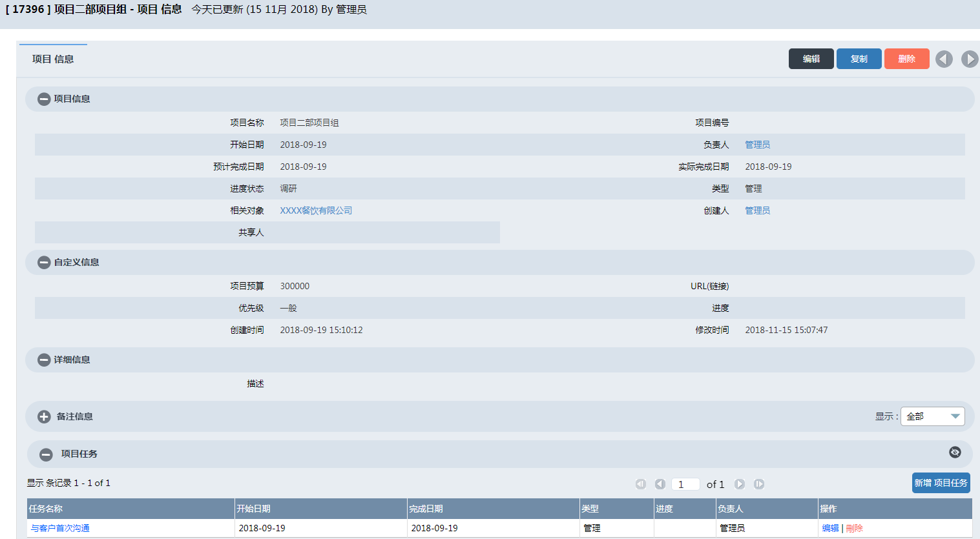Add a new task with 新增 项目任务
Image resolution: width=980 pixels, height=539 pixels.
[941, 483]
